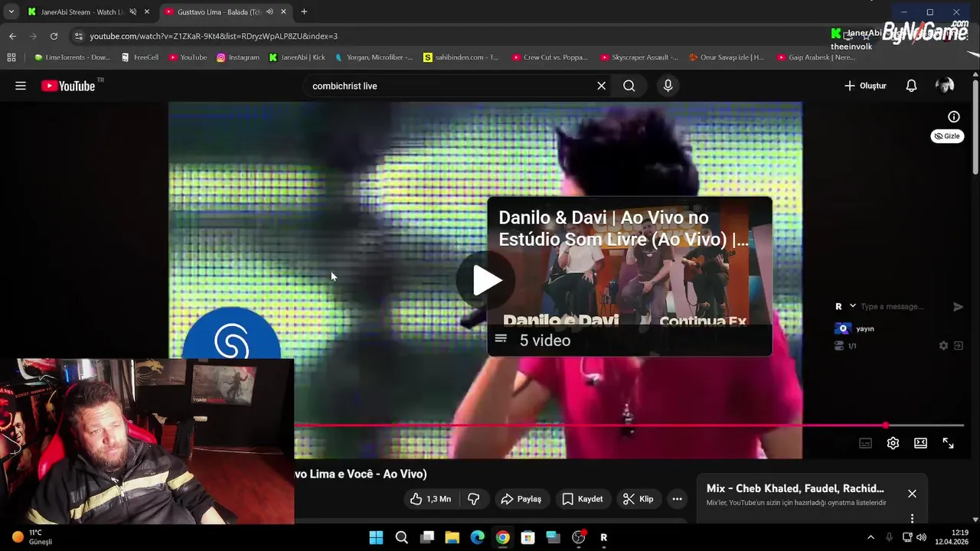Enter fullscreen with the expand arrows

[x=948, y=443]
